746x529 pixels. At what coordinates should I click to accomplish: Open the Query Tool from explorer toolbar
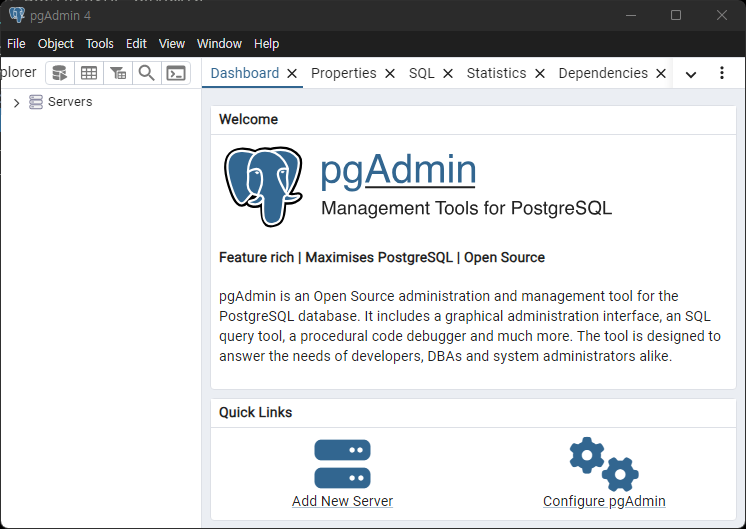[x=60, y=73]
